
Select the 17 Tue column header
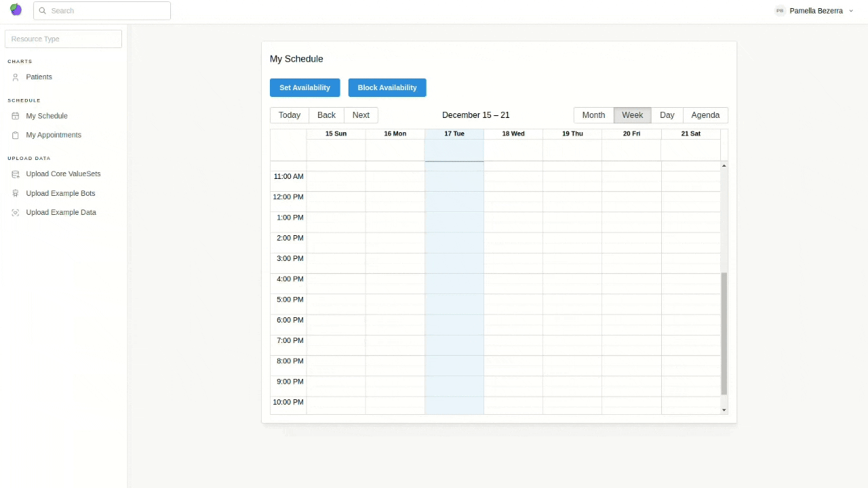pos(454,134)
